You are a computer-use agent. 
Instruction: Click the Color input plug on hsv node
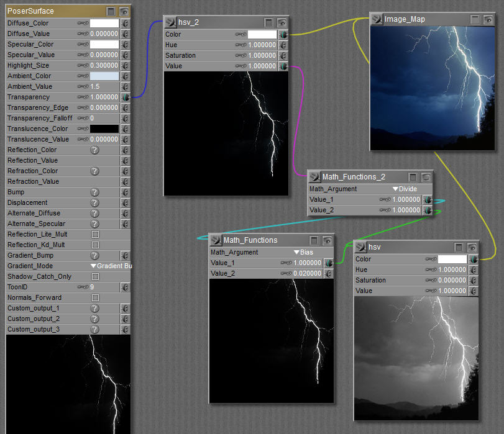tap(474, 260)
